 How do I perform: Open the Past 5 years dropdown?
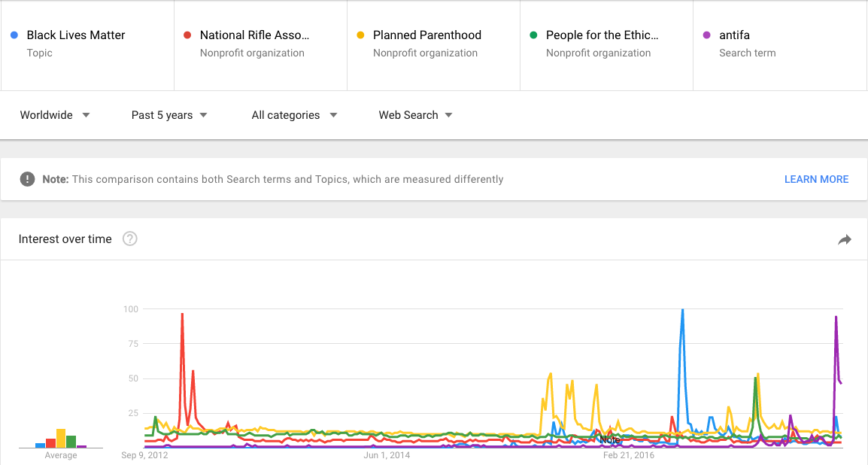click(x=169, y=115)
